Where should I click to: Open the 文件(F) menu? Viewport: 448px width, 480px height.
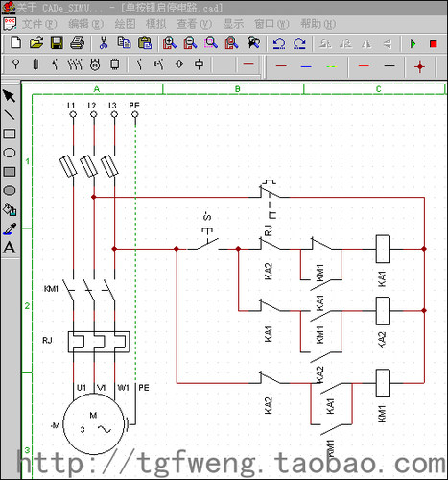tap(39, 24)
